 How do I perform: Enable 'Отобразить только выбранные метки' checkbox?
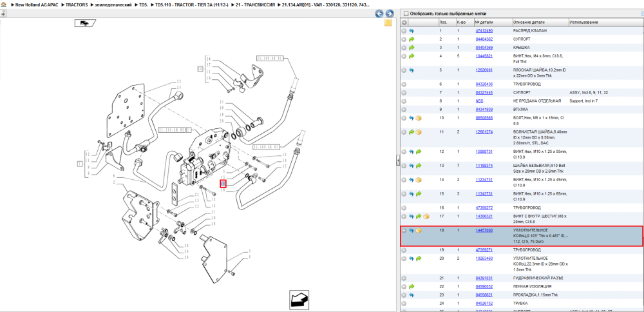click(406, 14)
